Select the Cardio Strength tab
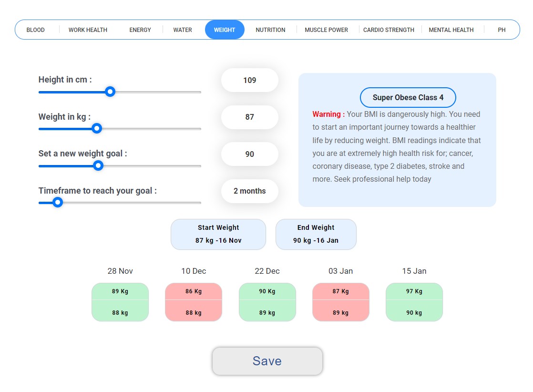Image resolution: width=533 pixels, height=392 pixels. [389, 30]
